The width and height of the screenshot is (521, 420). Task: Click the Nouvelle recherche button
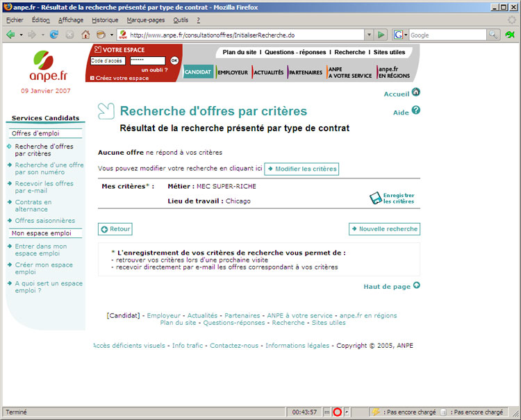coord(384,229)
